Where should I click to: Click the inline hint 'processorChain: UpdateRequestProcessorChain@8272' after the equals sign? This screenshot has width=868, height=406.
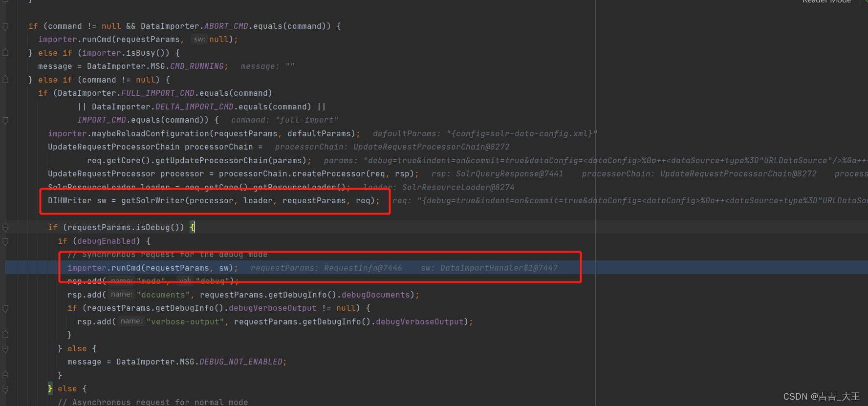click(x=392, y=147)
